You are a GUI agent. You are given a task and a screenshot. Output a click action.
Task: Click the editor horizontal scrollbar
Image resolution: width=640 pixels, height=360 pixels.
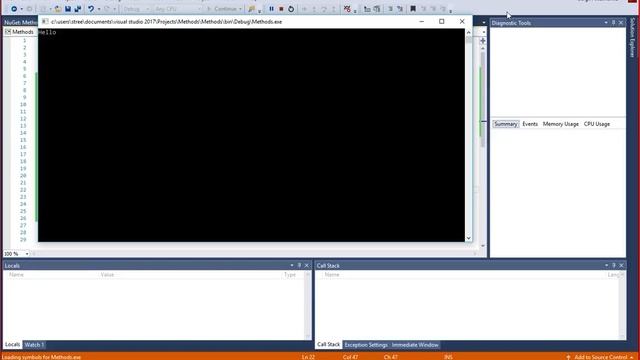tap(255, 254)
